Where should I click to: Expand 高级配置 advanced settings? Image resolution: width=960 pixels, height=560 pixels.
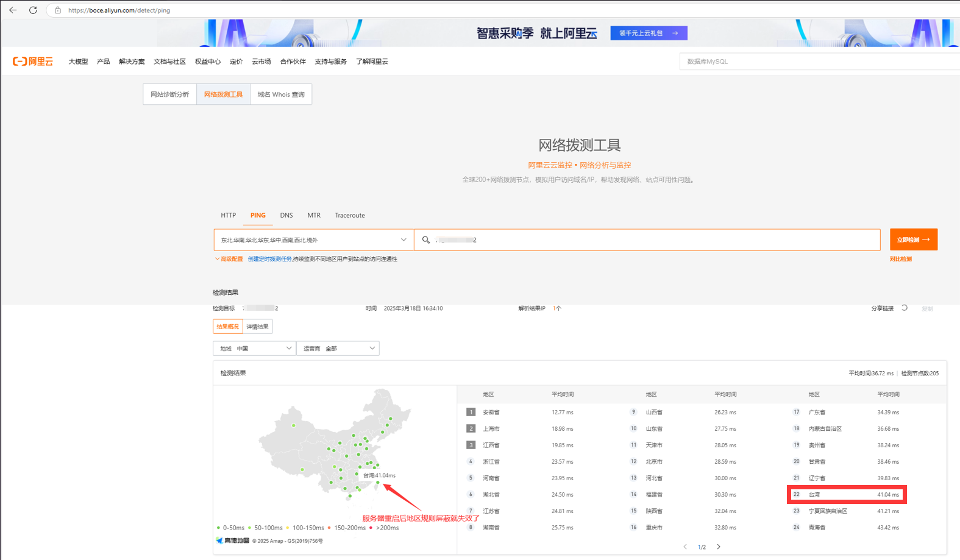coord(229,259)
